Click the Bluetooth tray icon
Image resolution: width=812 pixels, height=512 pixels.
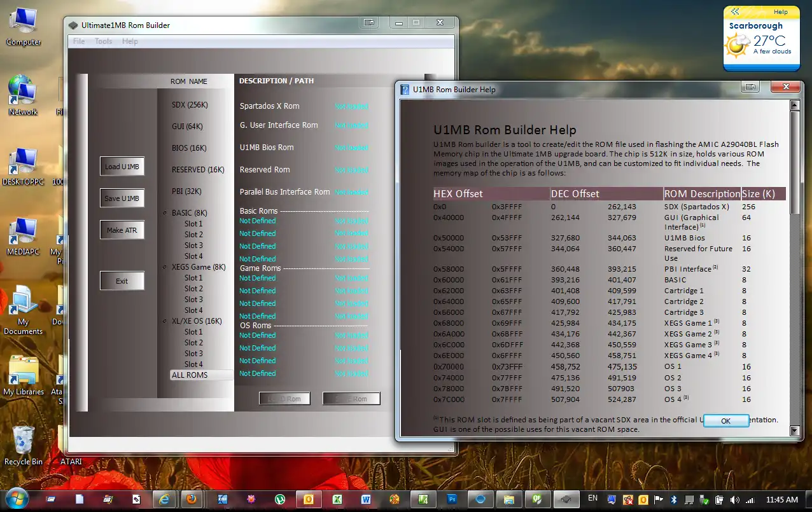pyautogui.click(x=673, y=500)
